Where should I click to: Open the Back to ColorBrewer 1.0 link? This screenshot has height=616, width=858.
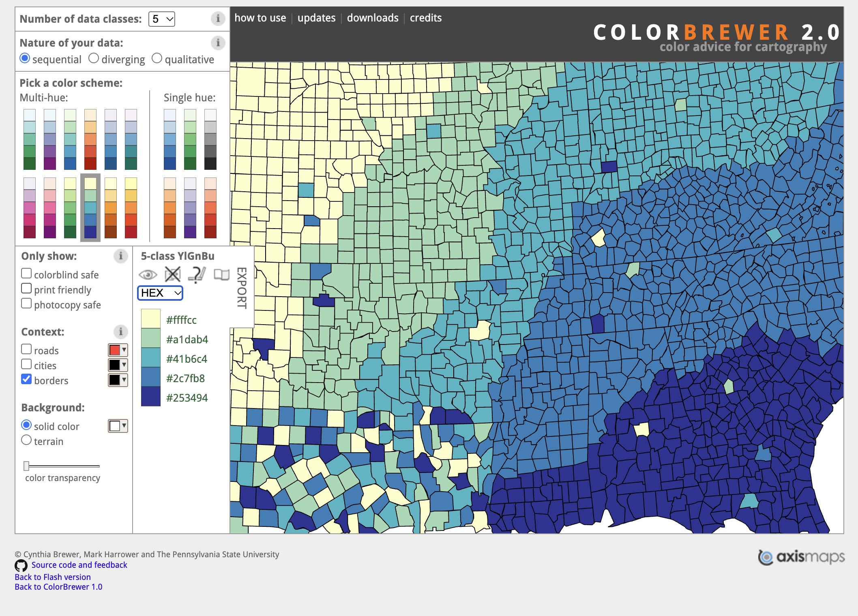tap(58, 587)
